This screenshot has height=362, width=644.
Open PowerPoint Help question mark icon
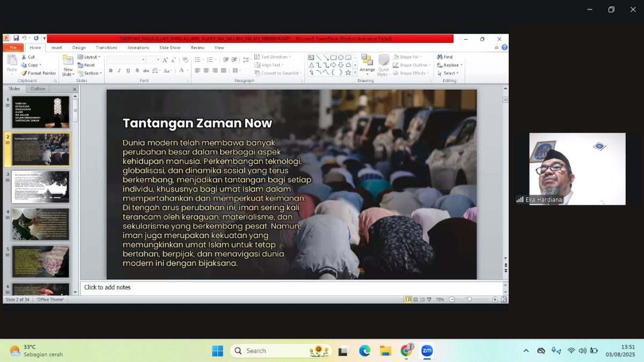click(504, 47)
